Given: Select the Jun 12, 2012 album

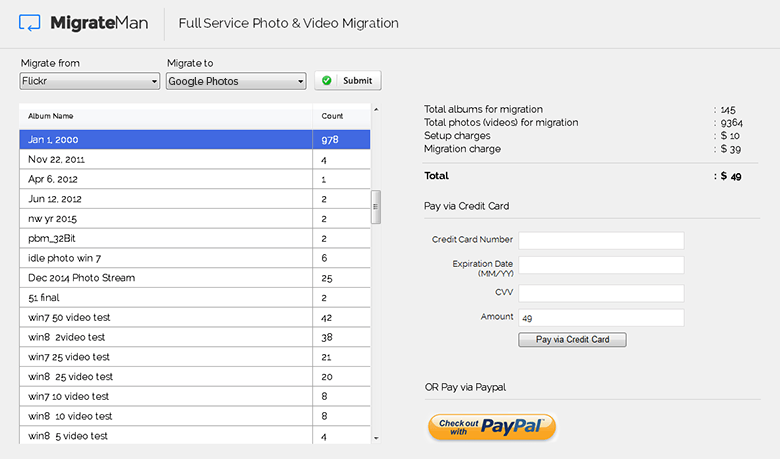Looking at the screenshot, I should (195, 199).
